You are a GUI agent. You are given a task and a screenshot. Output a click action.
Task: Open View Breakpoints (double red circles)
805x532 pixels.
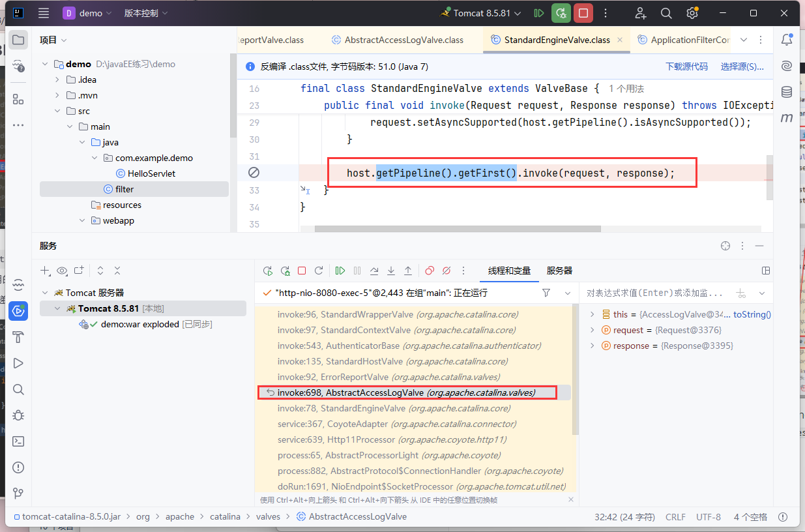[x=430, y=271]
